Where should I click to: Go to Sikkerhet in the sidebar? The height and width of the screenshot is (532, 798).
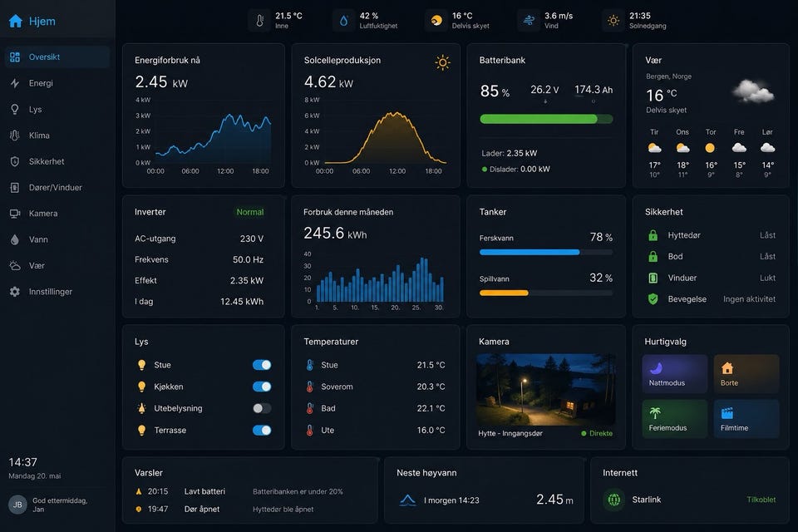pyautogui.click(x=57, y=161)
